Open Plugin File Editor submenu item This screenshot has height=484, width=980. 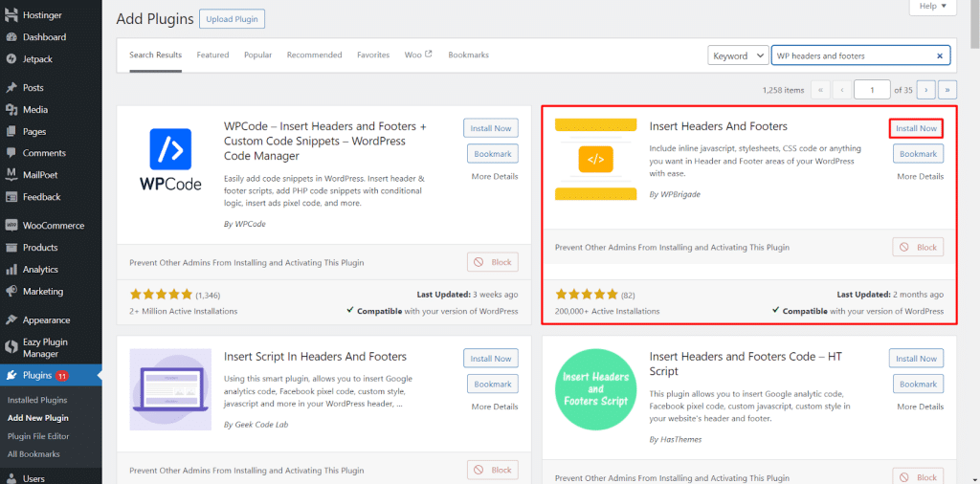coord(38,436)
